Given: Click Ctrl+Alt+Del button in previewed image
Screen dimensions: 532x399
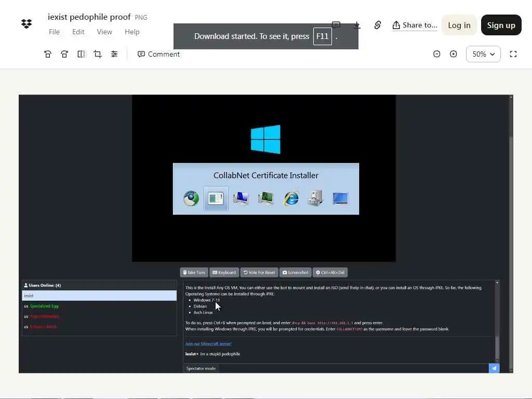Looking at the screenshot, I should [x=330, y=272].
